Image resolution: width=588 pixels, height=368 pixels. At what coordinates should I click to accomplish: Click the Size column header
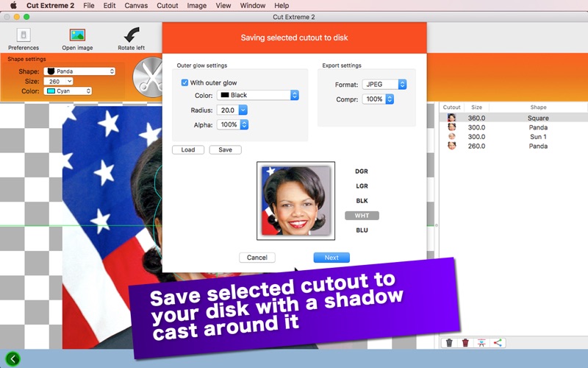tap(476, 107)
